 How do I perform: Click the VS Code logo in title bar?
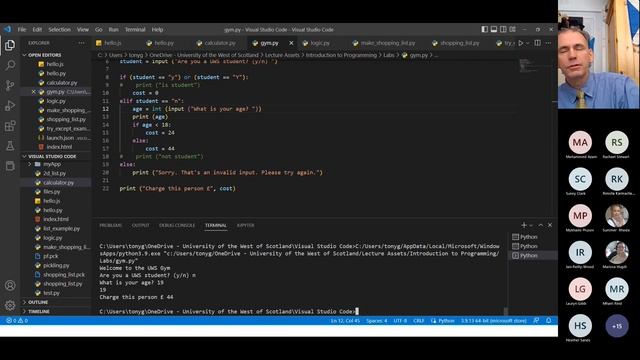click(x=7, y=29)
